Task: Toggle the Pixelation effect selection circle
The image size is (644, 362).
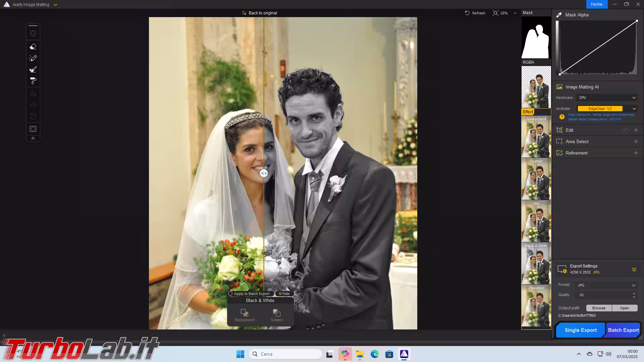Action: (547, 322)
